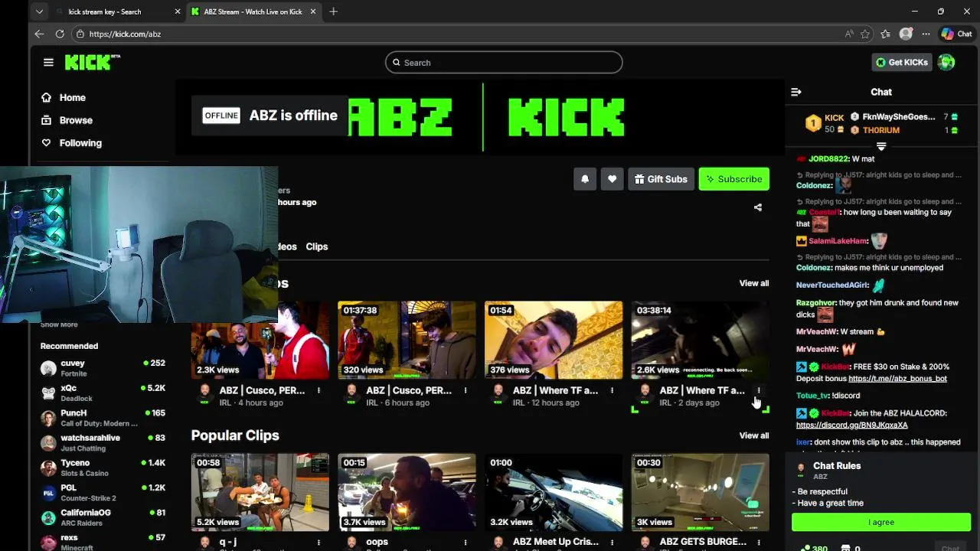Image resolution: width=980 pixels, height=551 pixels.
Task: Play the 00:58 popular clip
Action: [260, 492]
